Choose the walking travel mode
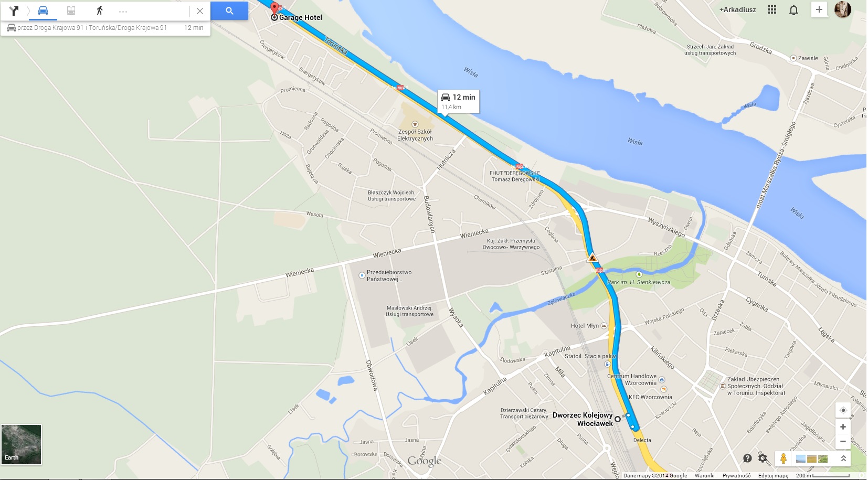Viewport: 868px width, 480px height. [99, 10]
